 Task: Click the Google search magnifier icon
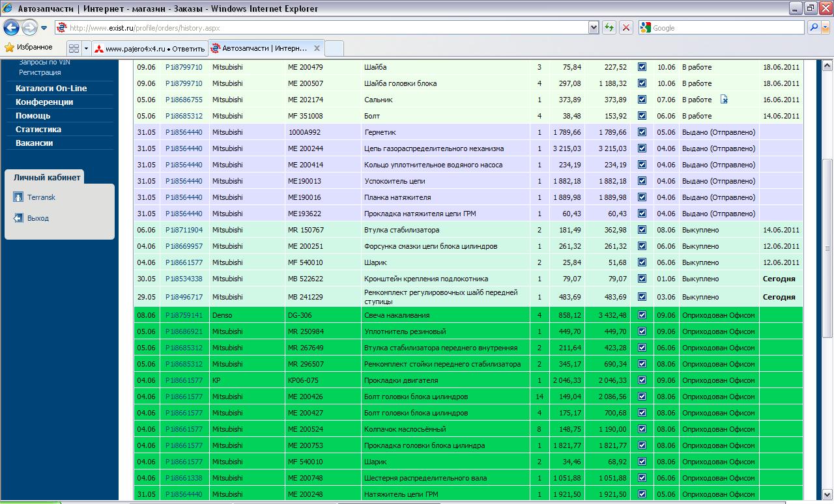(813, 27)
